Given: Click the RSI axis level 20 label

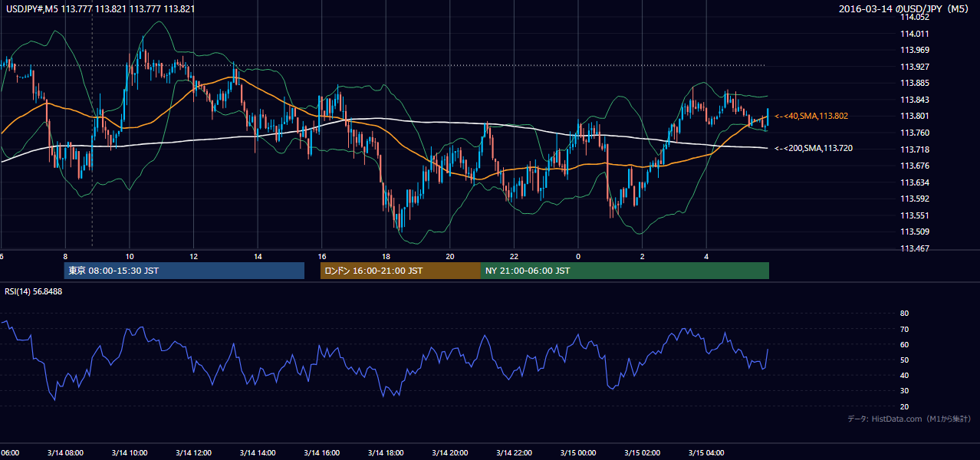Looking at the screenshot, I should pos(905,406).
